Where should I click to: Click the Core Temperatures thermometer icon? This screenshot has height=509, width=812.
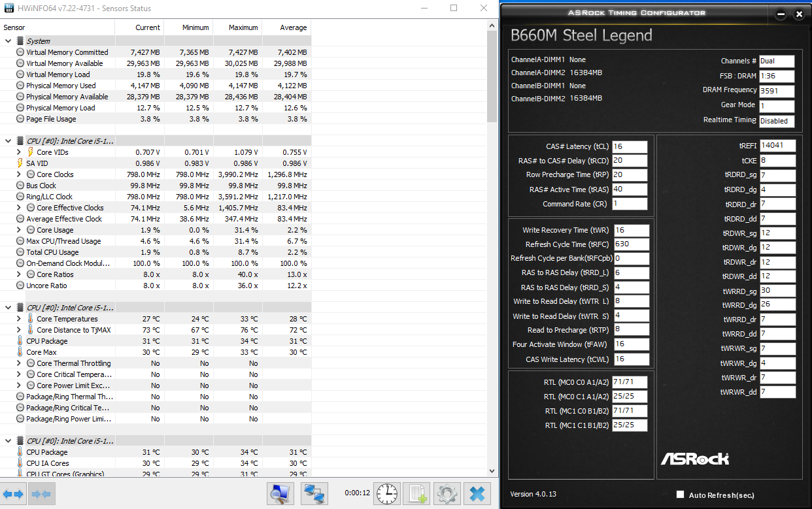(30, 319)
